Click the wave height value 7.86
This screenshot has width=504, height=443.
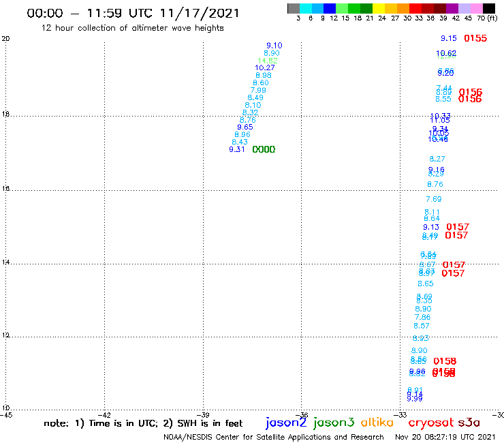point(422,317)
